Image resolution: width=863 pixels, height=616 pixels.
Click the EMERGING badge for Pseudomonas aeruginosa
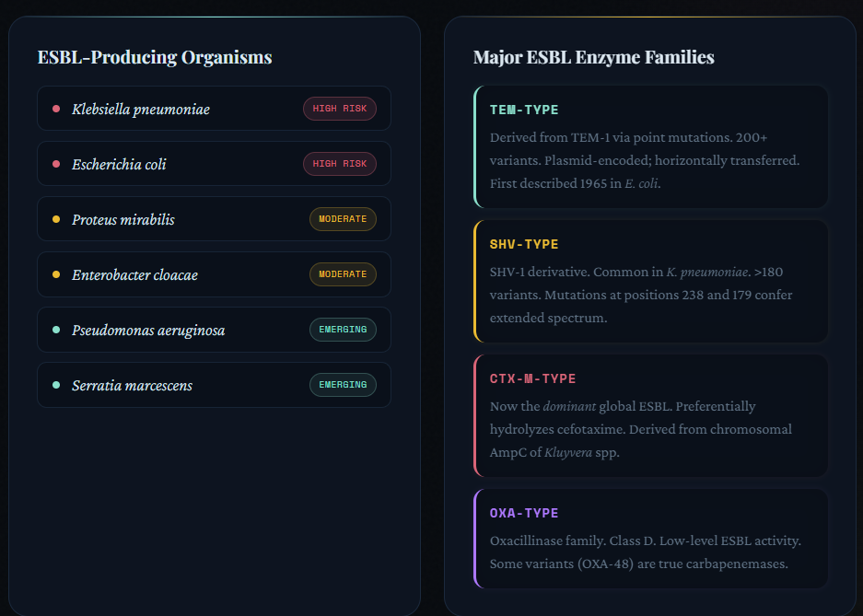(343, 330)
